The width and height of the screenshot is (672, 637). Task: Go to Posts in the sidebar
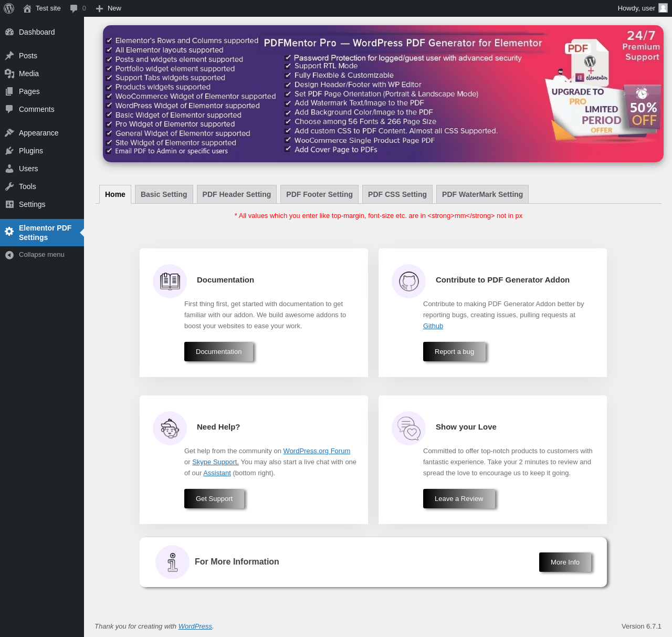[42, 56]
